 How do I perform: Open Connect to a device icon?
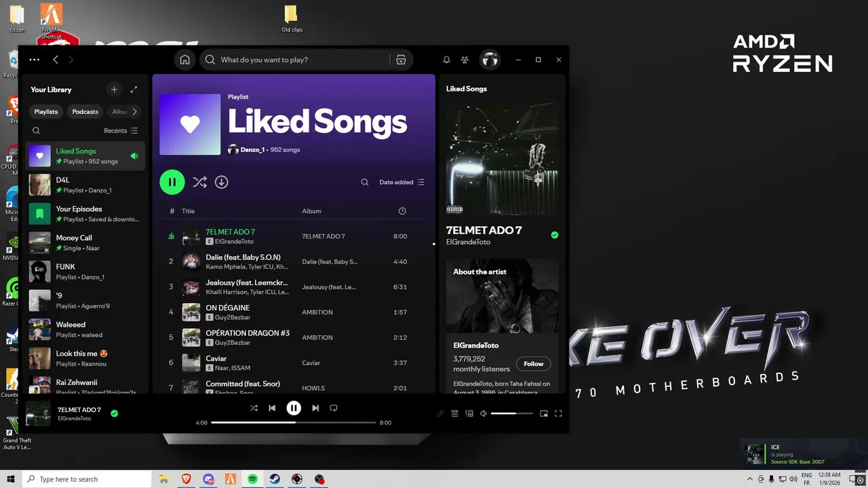coord(469,413)
